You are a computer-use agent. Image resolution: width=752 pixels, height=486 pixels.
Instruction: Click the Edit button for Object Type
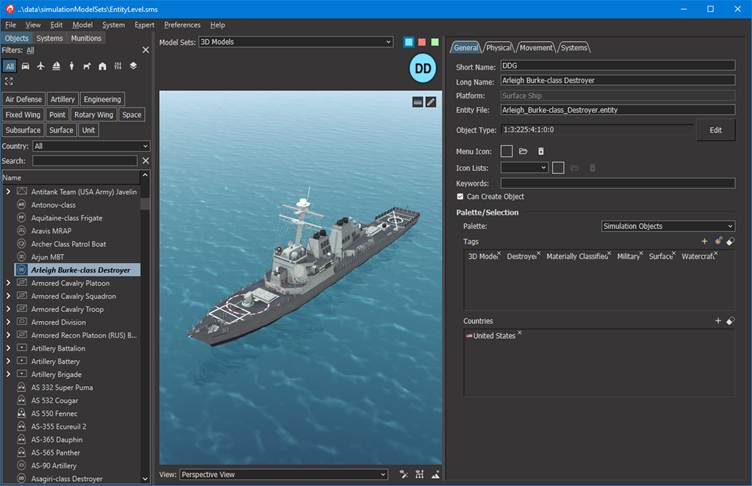[x=715, y=130]
